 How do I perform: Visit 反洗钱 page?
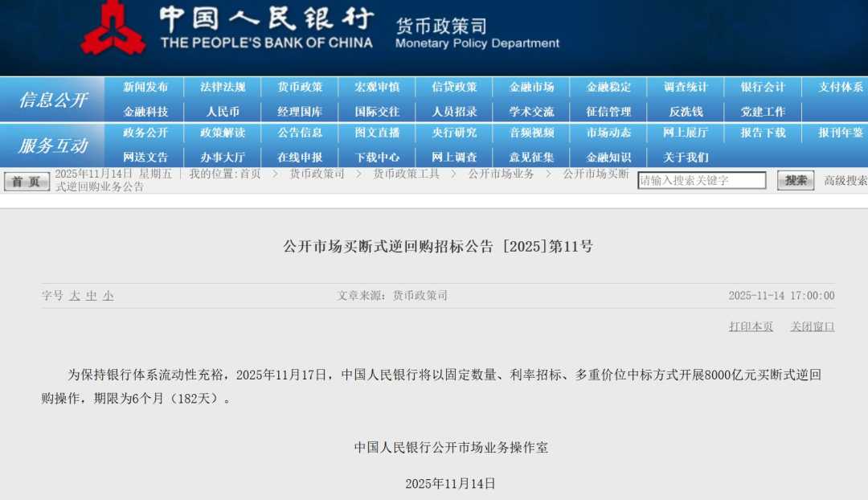(x=686, y=111)
